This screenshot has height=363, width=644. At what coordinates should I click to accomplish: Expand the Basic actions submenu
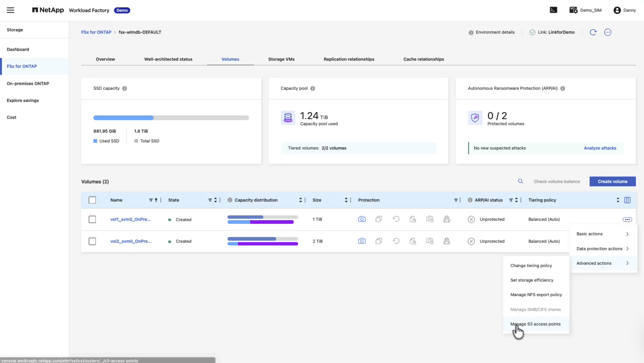[603, 234]
